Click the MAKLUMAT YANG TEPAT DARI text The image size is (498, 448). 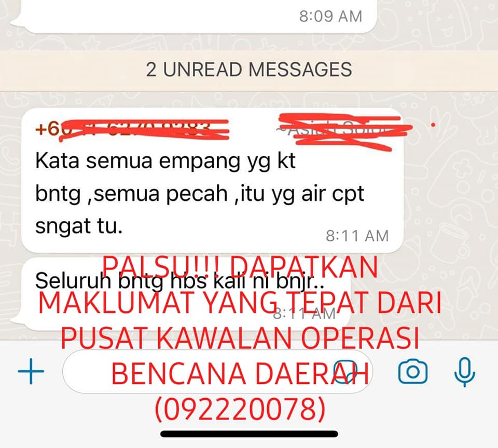click(x=240, y=303)
